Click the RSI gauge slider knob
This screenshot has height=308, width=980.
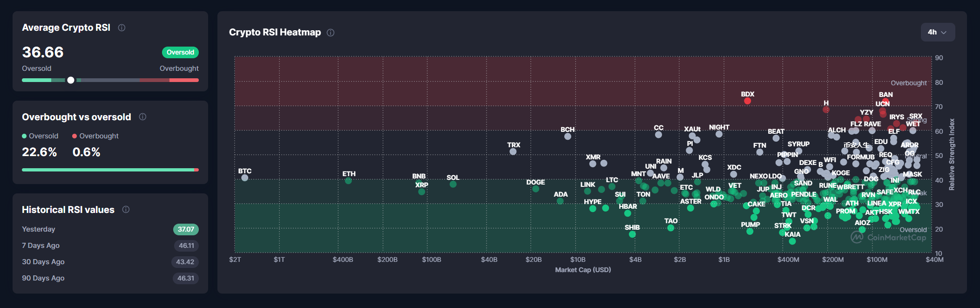(x=71, y=80)
